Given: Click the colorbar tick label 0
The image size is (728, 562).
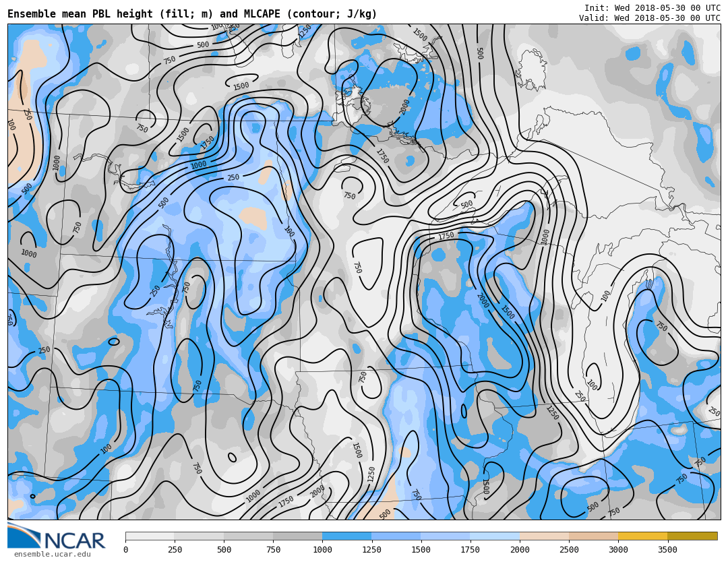Looking at the screenshot, I should pos(125,550).
